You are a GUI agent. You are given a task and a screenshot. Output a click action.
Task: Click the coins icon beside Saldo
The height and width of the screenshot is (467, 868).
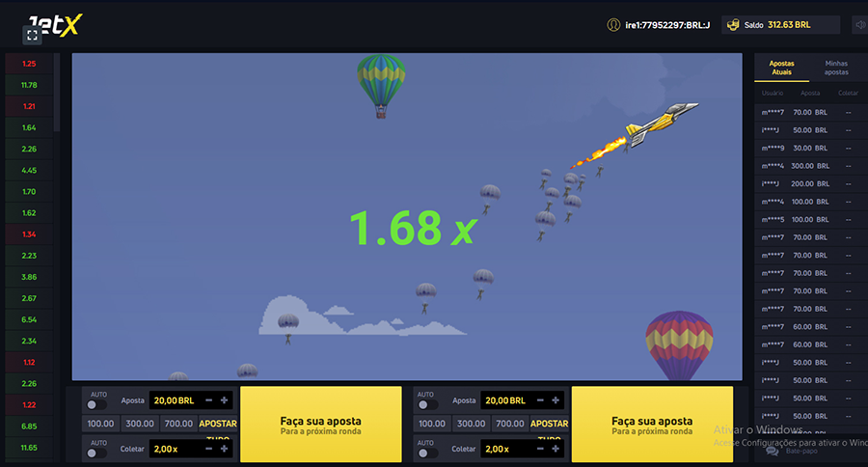click(x=732, y=25)
